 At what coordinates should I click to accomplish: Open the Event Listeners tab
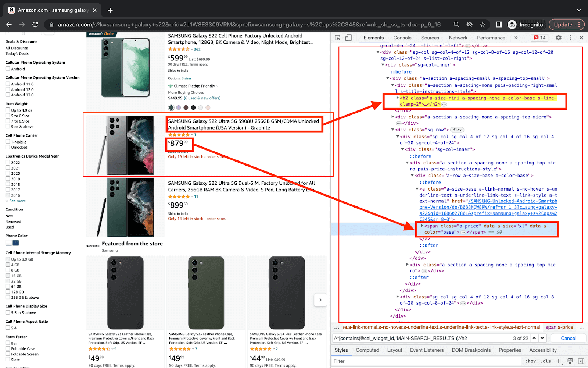click(x=427, y=350)
